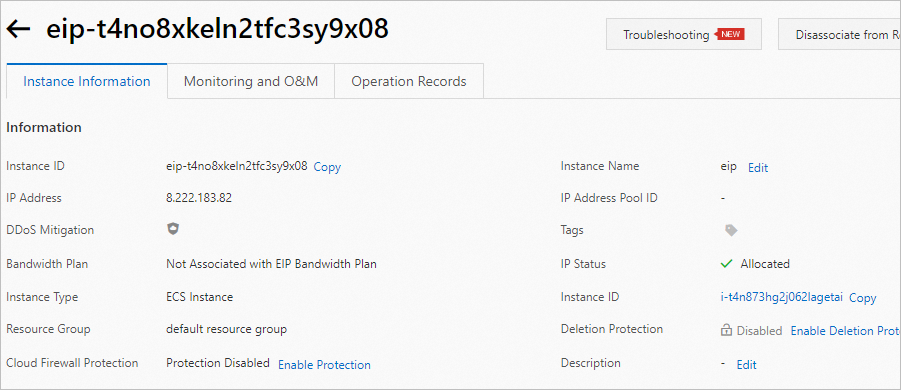Switch to the Monitoring and O&M tab
901x390 pixels.
coord(251,81)
